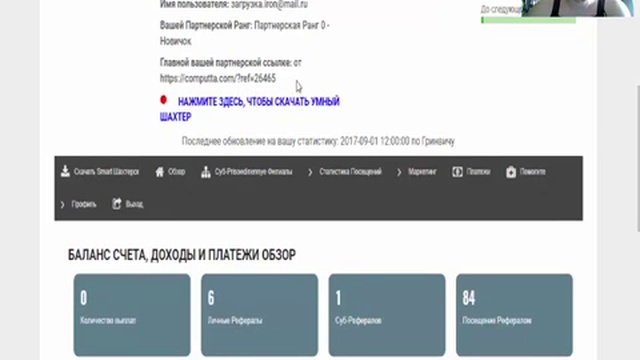The image size is (640, 360).
Task: Click the home icon next to Обзор
Action: point(160,172)
